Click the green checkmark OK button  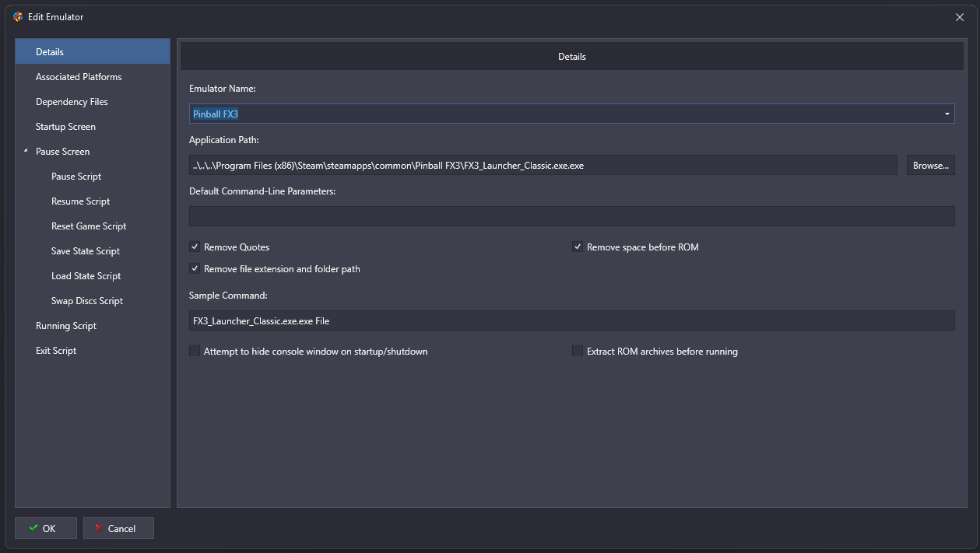click(46, 528)
